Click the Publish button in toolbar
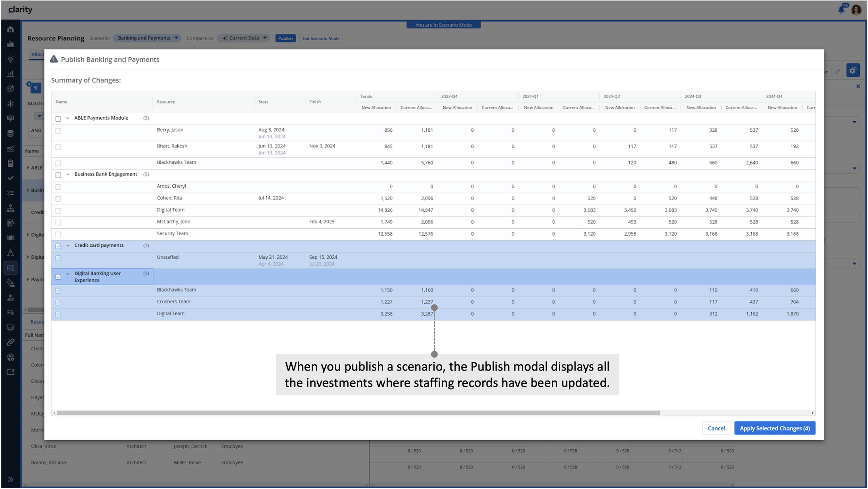The height and width of the screenshot is (489, 868). click(x=285, y=38)
